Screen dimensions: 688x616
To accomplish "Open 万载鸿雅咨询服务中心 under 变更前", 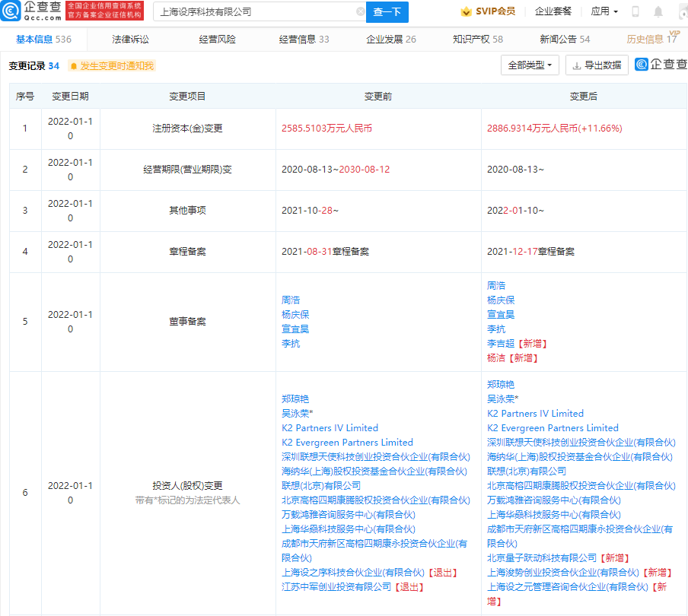I will tap(349, 515).
